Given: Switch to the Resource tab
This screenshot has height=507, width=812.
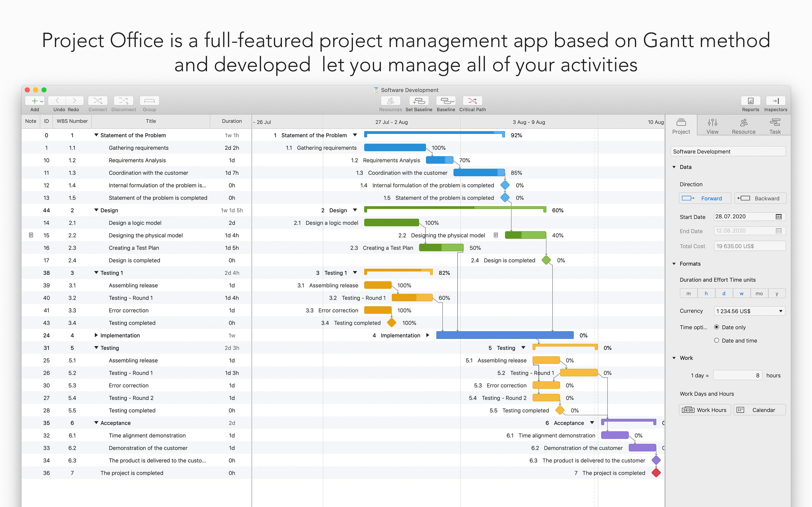Looking at the screenshot, I should point(744,125).
